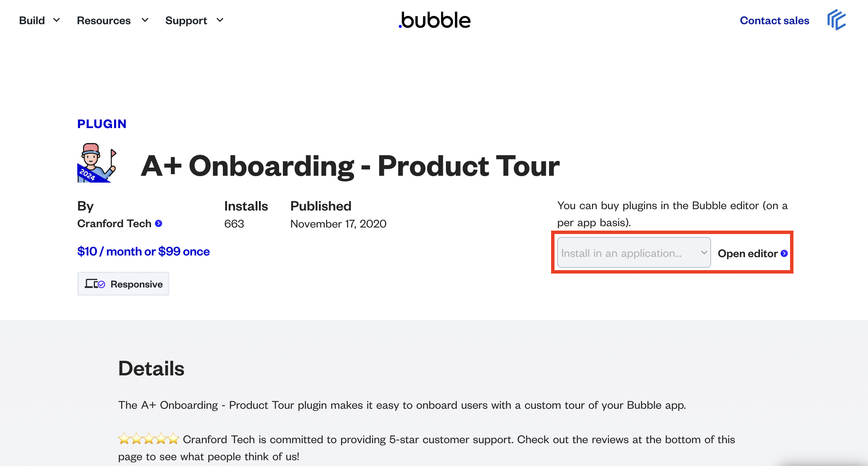Click the Responsive badge

point(123,284)
